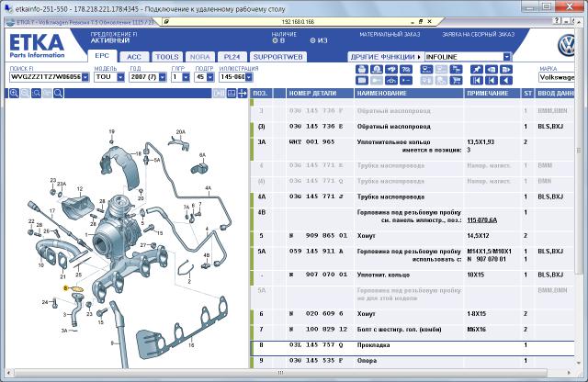Click the previous-step arrow with bar icon
The width and height of the screenshot is (588, 382).
492,80
